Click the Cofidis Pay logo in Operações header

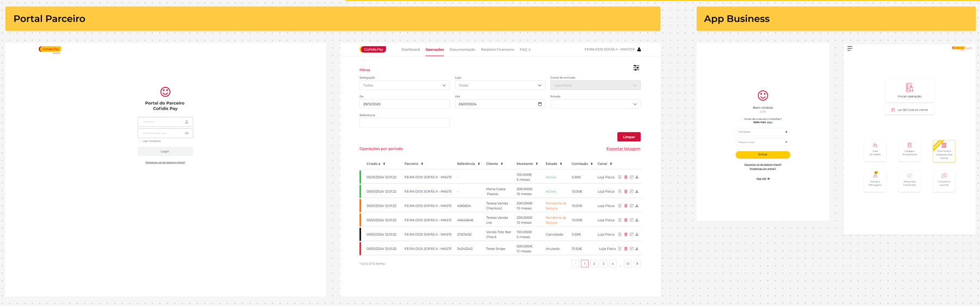click(373, 50)
